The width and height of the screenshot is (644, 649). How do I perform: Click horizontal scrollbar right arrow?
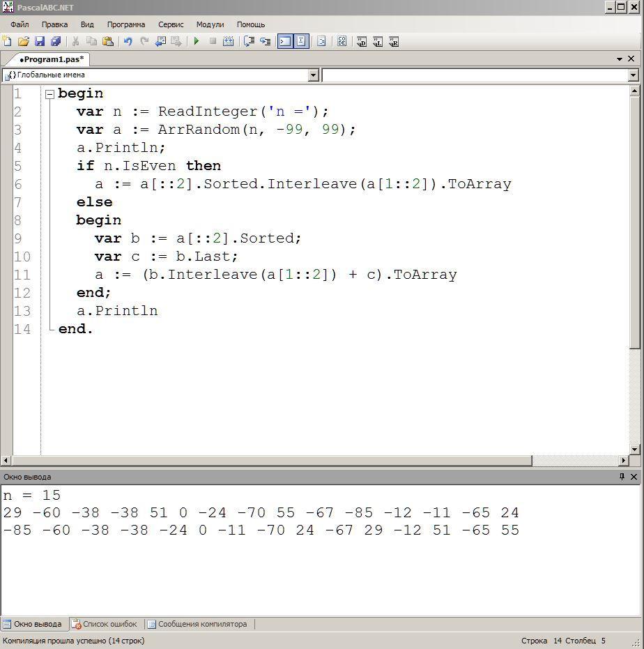pos(624,460)
